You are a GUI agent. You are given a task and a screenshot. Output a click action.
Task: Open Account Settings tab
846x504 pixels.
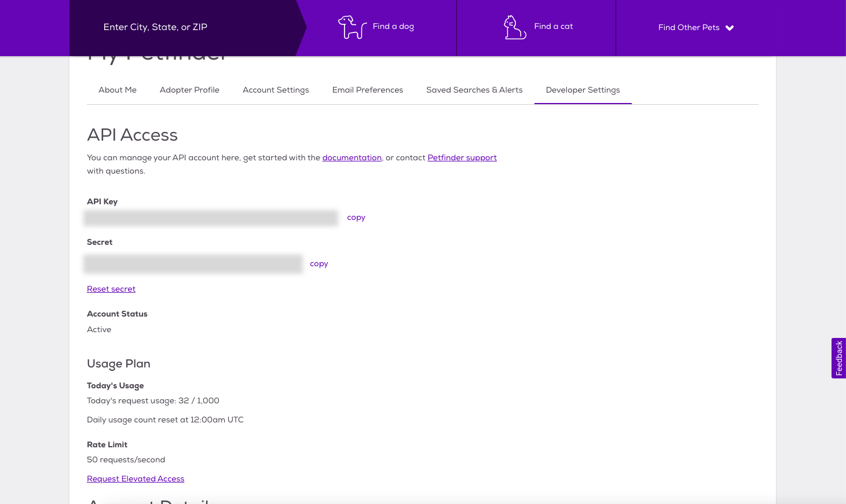point(276,90)
